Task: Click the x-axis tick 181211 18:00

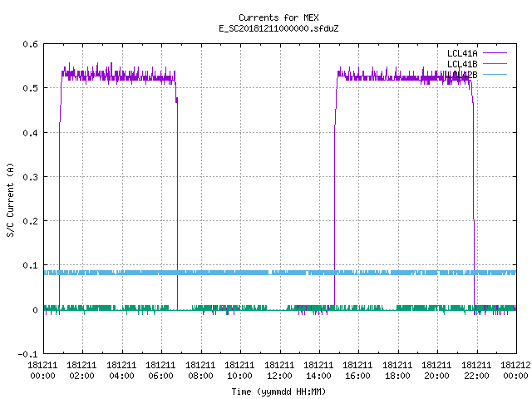Action: pyautogui.click(x=397, y=371)
